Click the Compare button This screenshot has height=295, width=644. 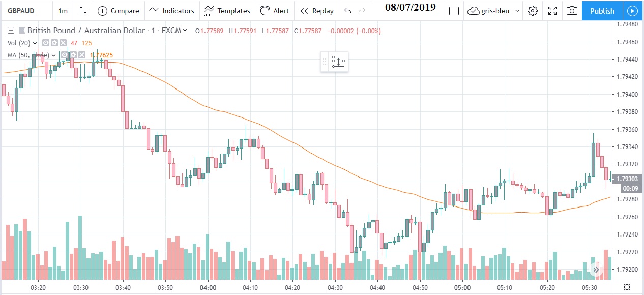coord(119,11)
